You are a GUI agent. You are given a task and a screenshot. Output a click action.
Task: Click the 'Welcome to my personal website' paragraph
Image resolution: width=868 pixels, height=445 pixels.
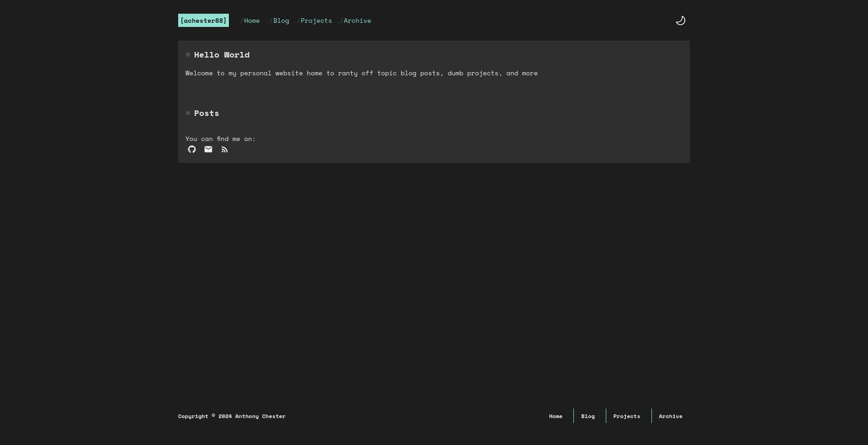point(361,73)
